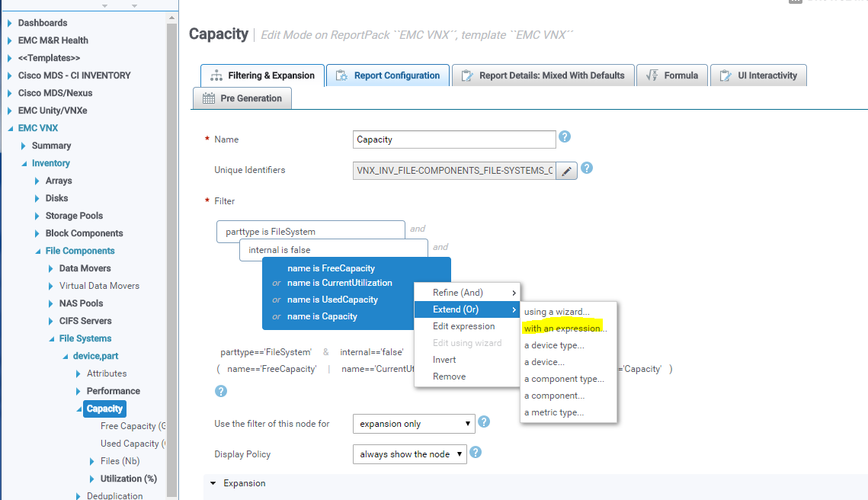
Task: Click the Formula tab icon
Action: coord(652,75)
